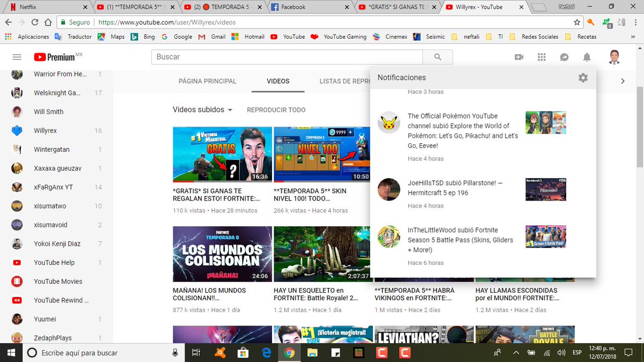Open Welsknight Gaming channel in sidebar

(56, 93)
